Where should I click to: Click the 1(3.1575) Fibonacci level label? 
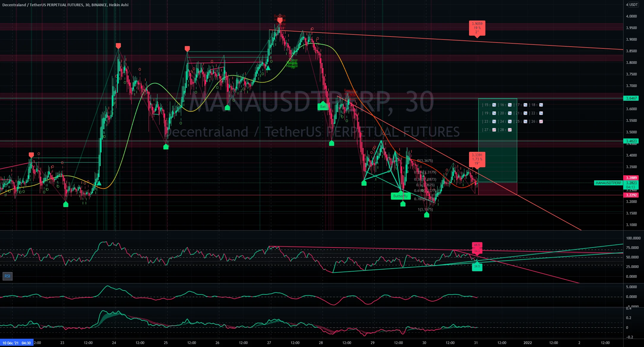[x=425, y=209]
